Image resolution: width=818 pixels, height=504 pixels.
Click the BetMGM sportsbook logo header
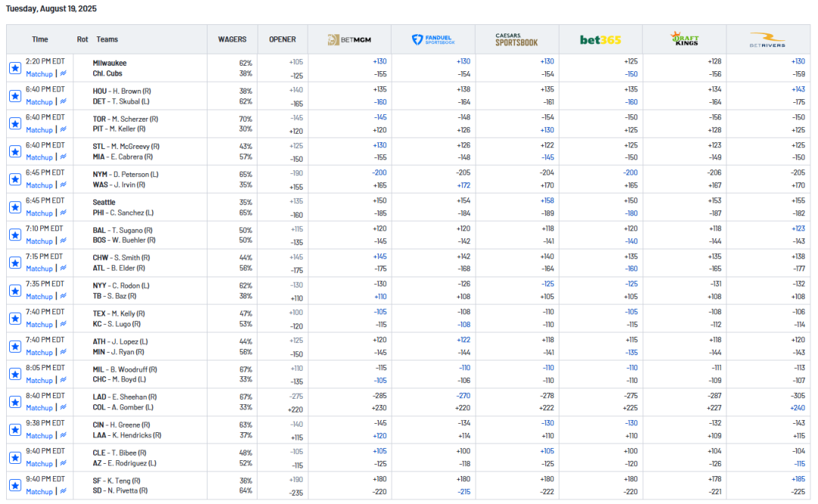[349, 39]
